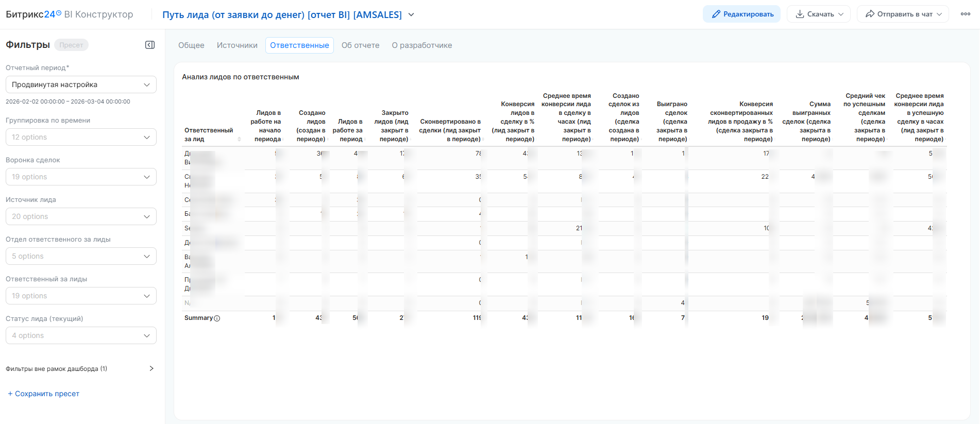Switch to the Источники tab
The height and width of the screenshot is (424, 980).
pyautogui.click(x=237, y=45)
